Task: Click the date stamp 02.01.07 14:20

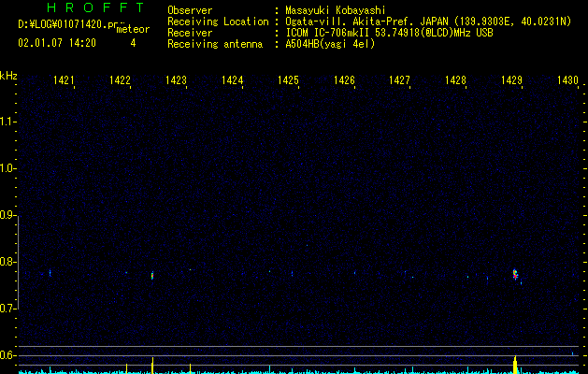Action: pyautogui.click(x=57, y=43)
